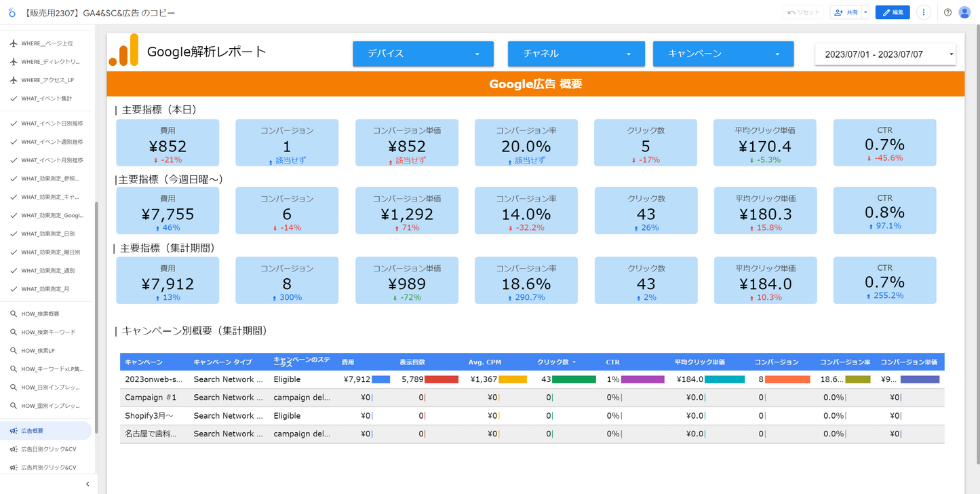The image size is (980, 494).
Task: Expand the share options arrow next to 共有
Action: (x=865, y=12)
